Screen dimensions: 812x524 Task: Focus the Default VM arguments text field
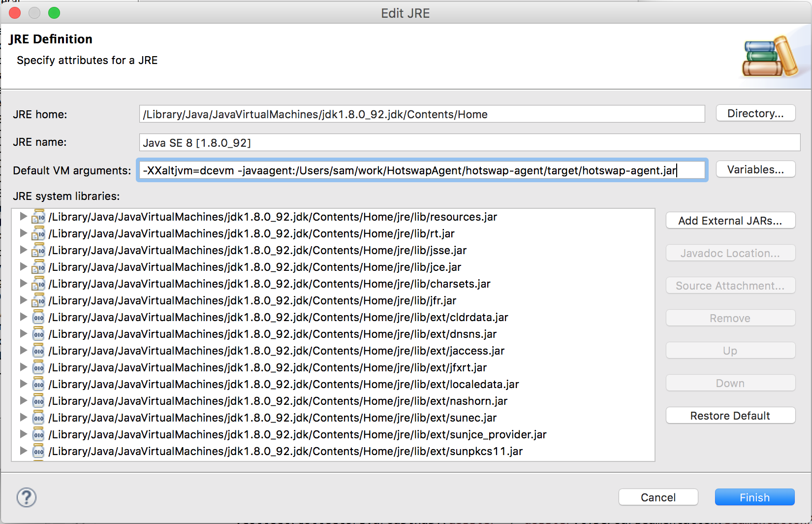click(422, 170)
